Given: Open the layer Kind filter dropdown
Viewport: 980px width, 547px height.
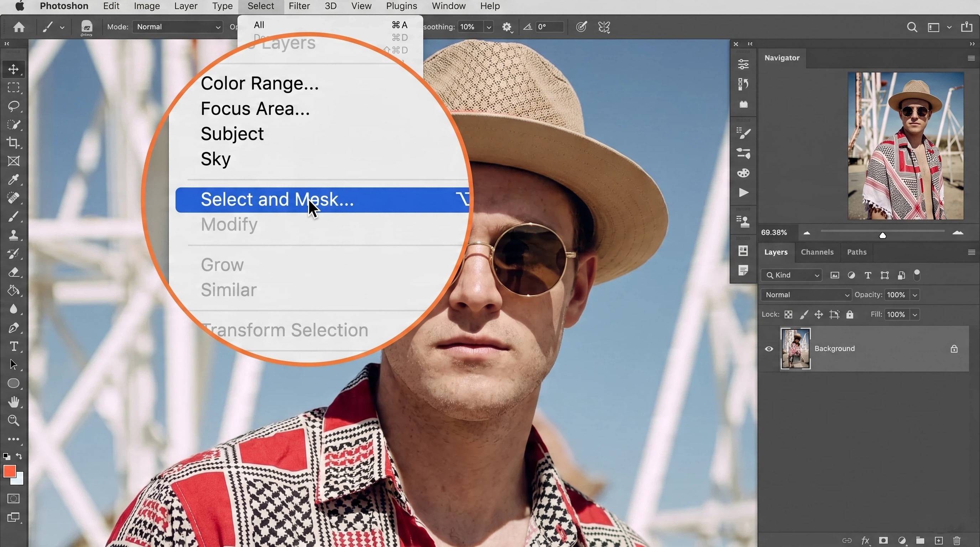Looking at the screenshot, I should 791,275.
